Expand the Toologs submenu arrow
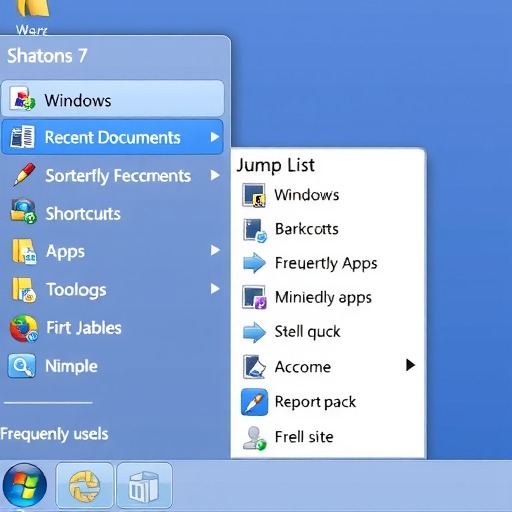The image size is (512, 512). [x=215, y=289]
